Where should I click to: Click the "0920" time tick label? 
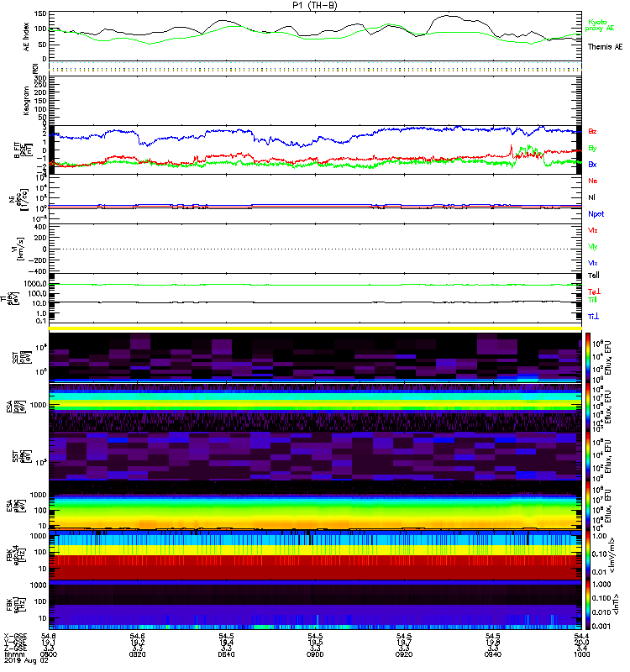pos(404,654)
